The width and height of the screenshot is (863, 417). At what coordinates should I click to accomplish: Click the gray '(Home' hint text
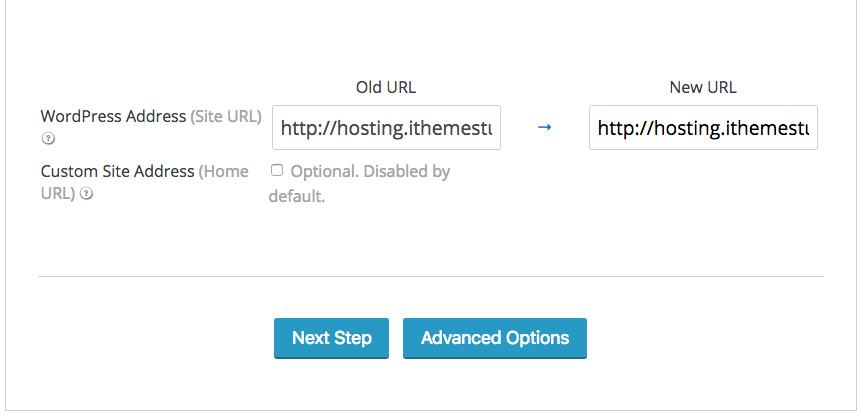pyautogui.click(x=223, y=172)
